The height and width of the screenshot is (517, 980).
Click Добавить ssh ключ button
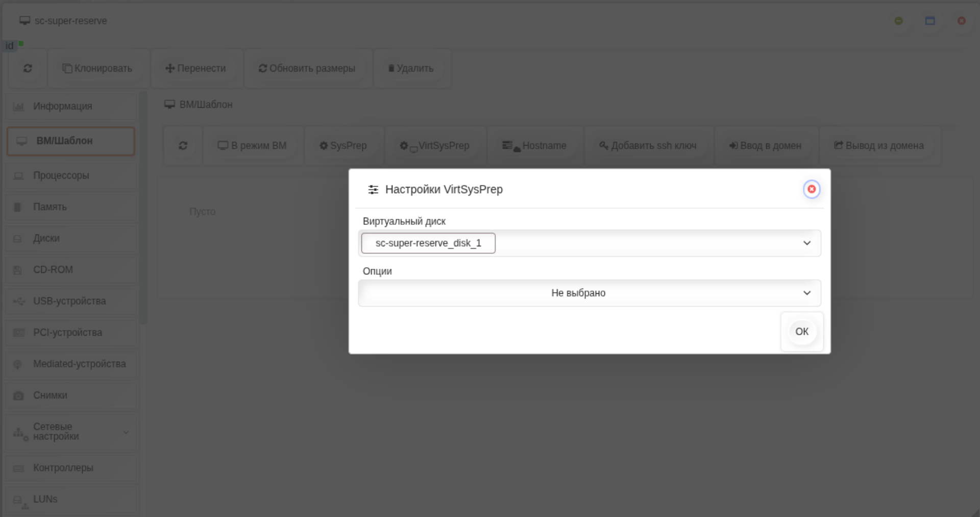(x=648, y=146)
